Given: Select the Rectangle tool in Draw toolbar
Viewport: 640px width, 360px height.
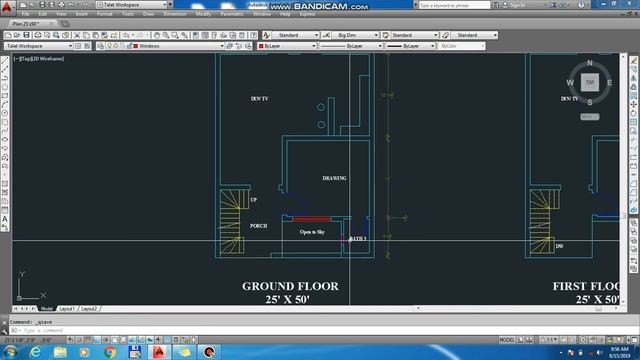Looking at the screenshot, I should click(5, 96).
